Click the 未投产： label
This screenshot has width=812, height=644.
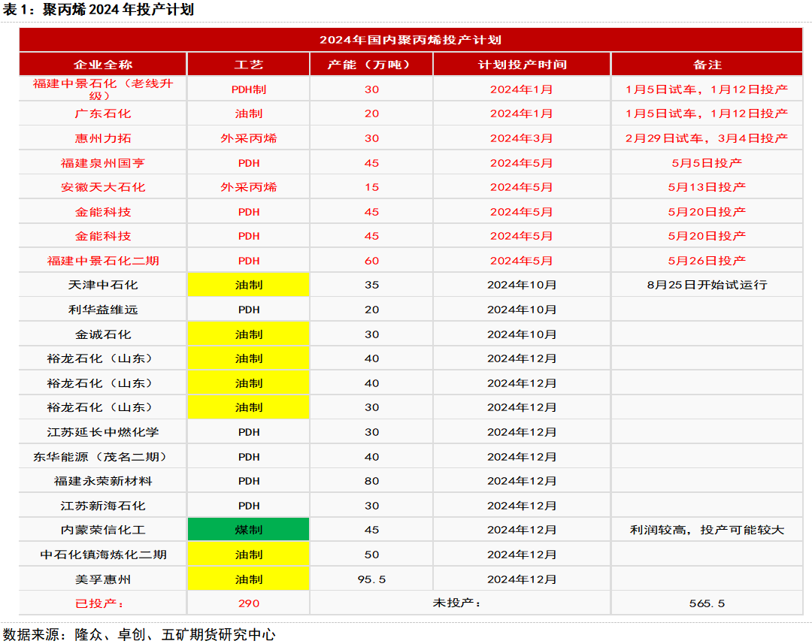[x=460, y=603]
